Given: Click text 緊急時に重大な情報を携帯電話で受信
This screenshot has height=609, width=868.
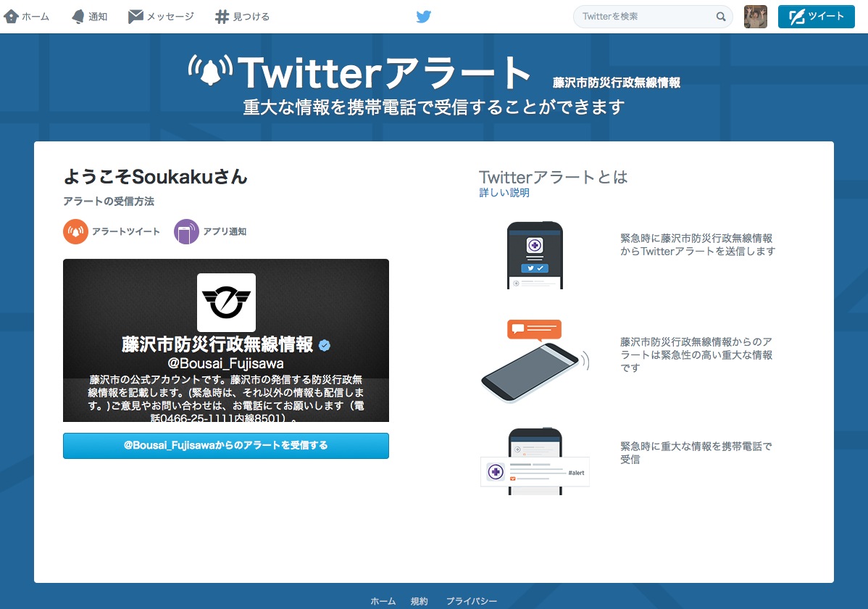Looking at the screenshot, I should tap(696, 452).
